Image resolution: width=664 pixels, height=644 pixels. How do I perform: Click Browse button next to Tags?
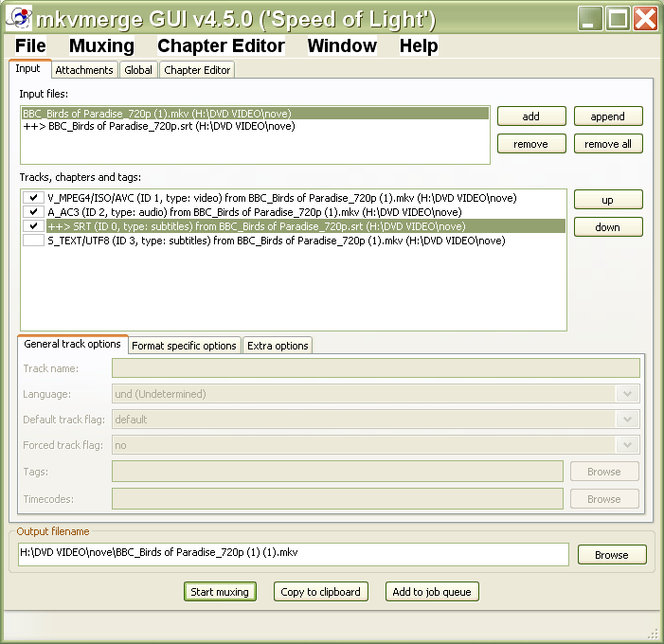[604, 472]
